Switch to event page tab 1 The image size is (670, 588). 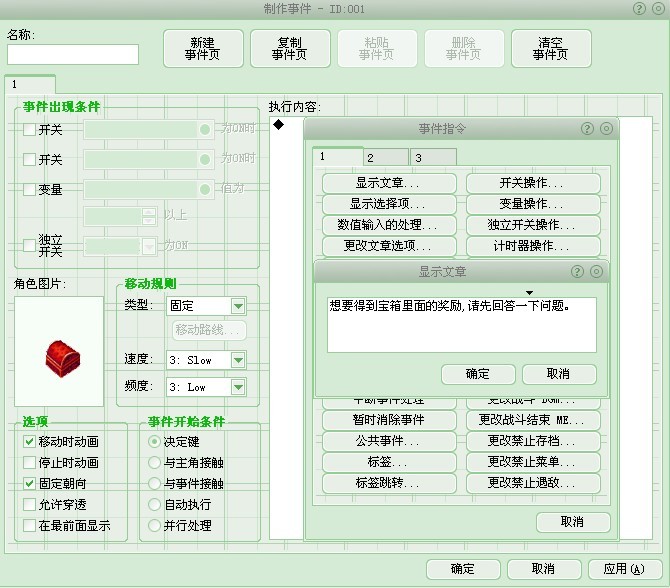30,84
